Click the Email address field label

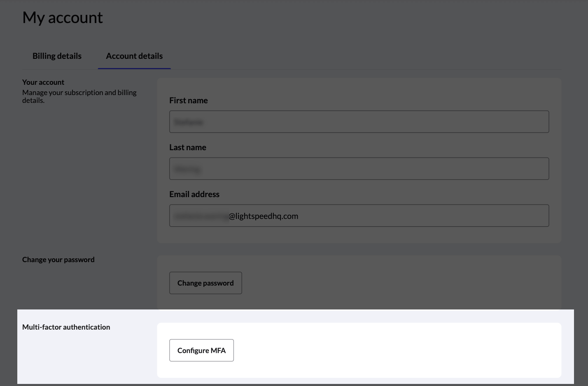[194, 194]
